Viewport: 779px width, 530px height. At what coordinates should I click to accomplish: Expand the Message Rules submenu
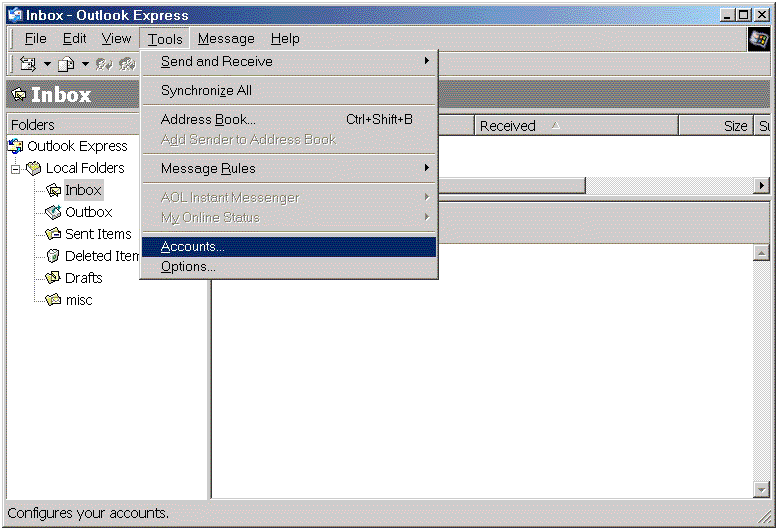coord(289,168)
